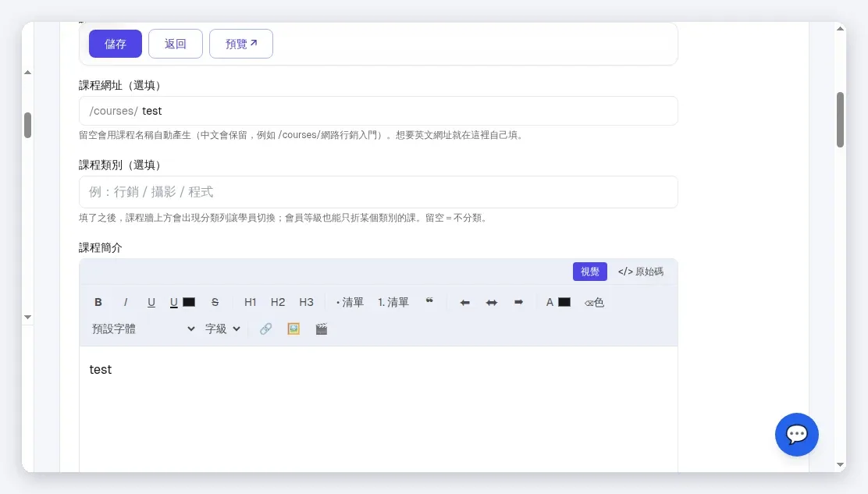The image size is (868, 494).
Task: Toggle bold formatting in editor toolbar
Action: point(98,302)
